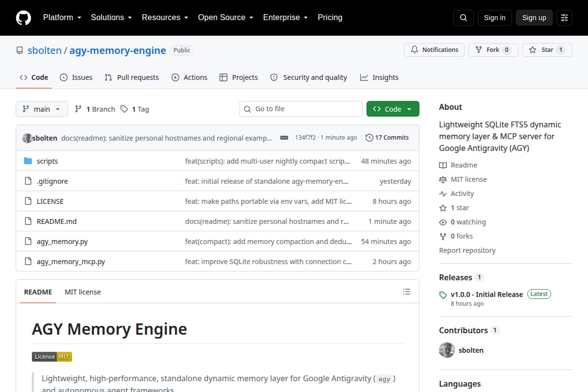Expand the Solutions menu
Viewport: 588px width, 392px height.
coord(111,18)
